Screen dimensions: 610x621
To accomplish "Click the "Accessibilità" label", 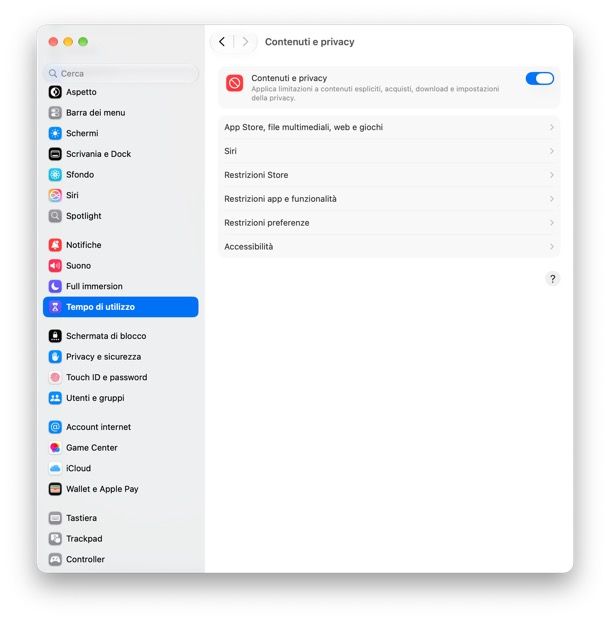I will click(248, 246).
